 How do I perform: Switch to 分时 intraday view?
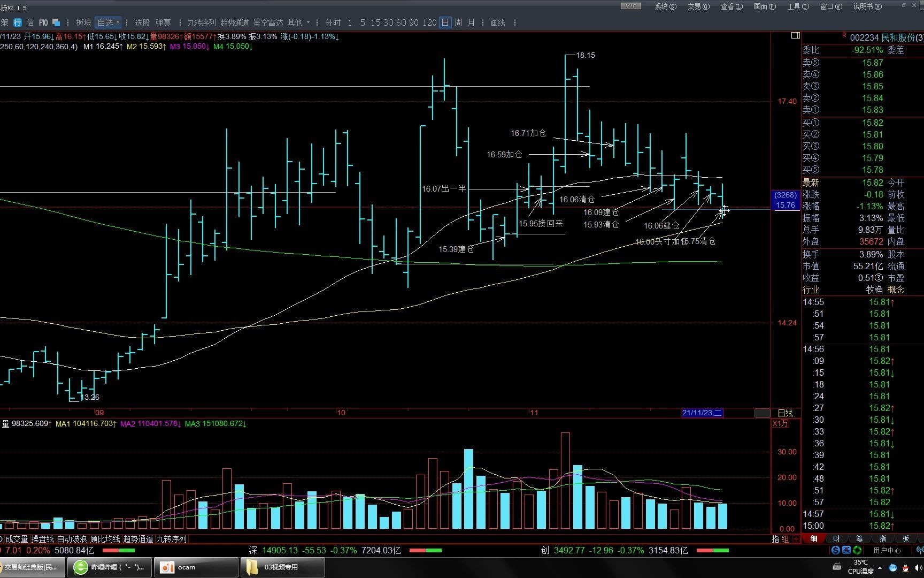click(333, 22)
